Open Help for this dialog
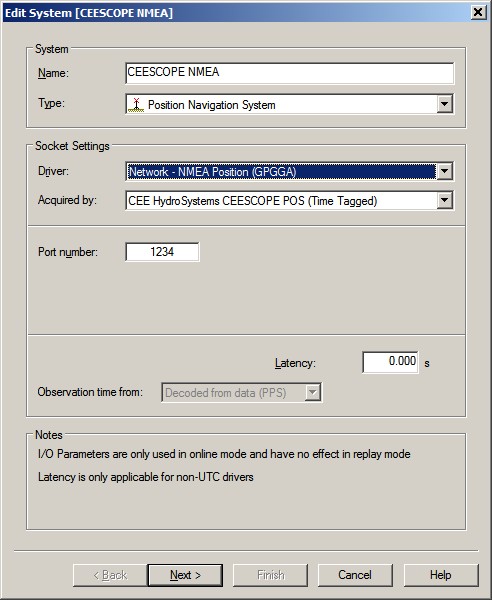Viewport: 492px width, 600px height. click(441, 575)
